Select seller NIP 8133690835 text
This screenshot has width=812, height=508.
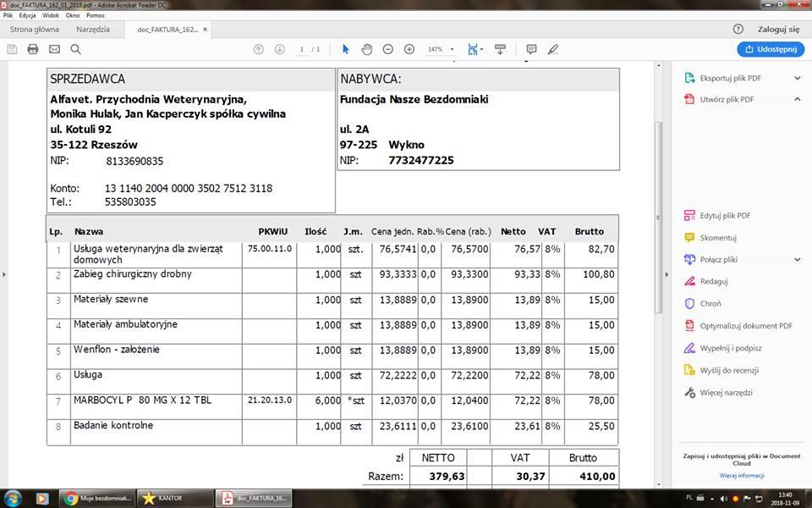click(x=134, y=161)
